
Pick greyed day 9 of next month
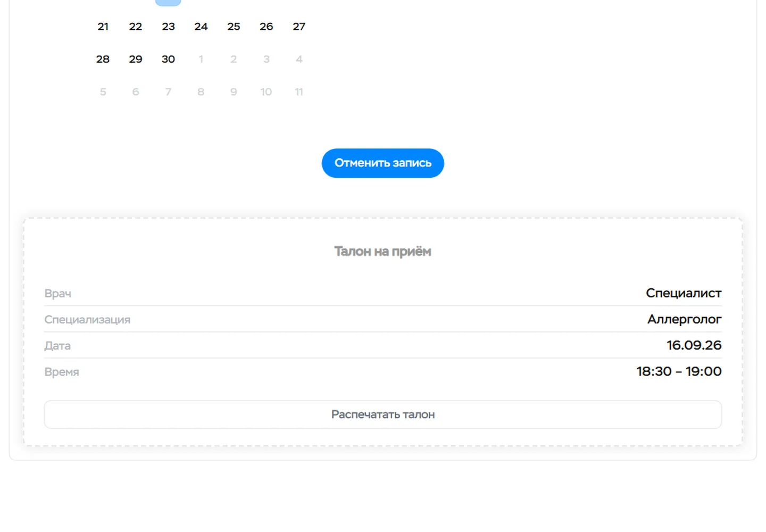[x=234, y=92]
